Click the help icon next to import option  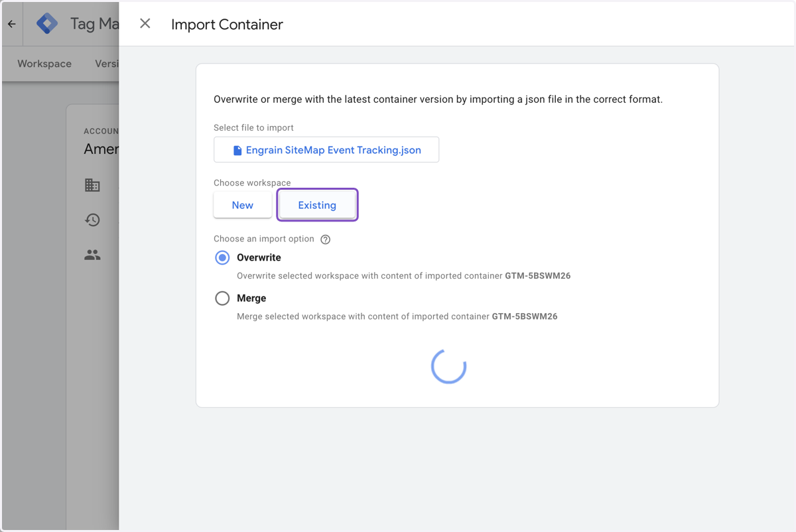click(325, 239)
